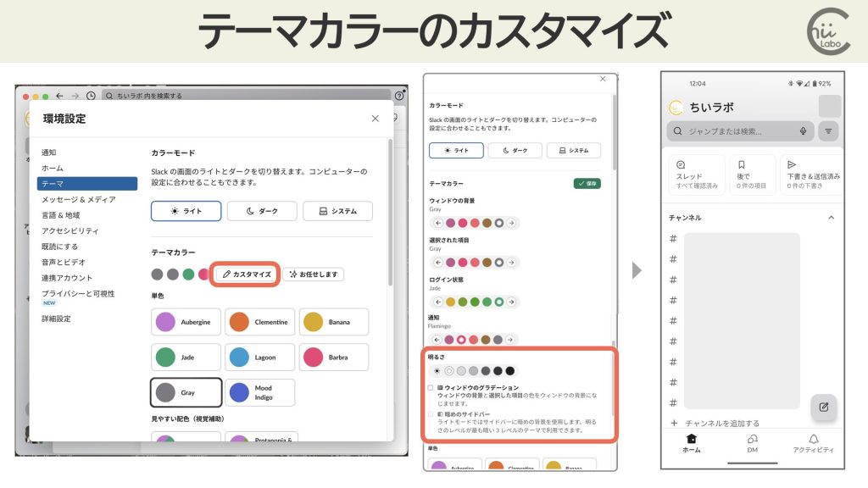Image resolution: width=868 pixels, height=488 pixels.
Task: Tap チャンネルを追加する in mobile app
Action: pos(722,424)
